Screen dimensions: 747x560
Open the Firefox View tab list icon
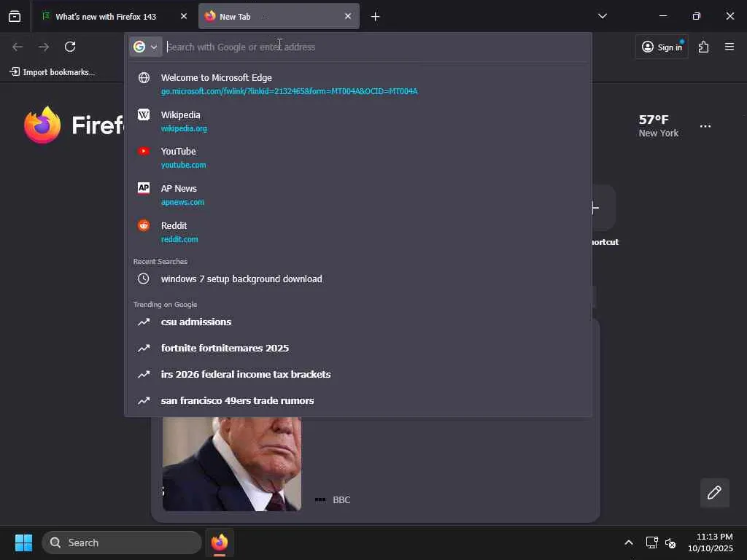pos(15,17)
